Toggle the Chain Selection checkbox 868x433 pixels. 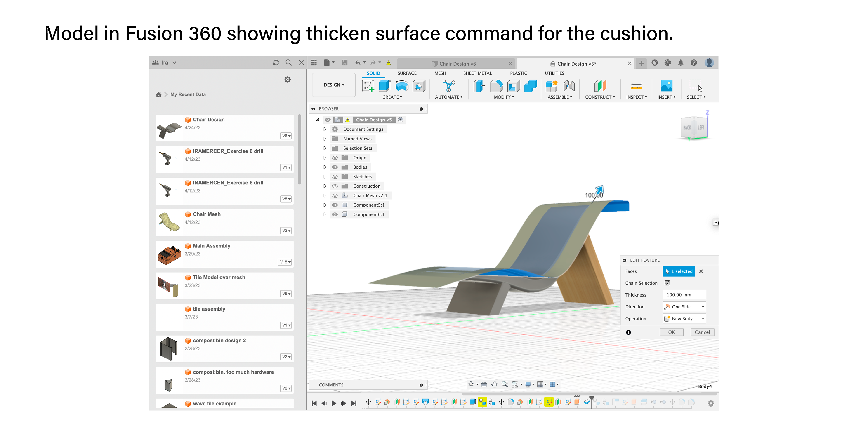pyautogui.click(x=667, y=283)
